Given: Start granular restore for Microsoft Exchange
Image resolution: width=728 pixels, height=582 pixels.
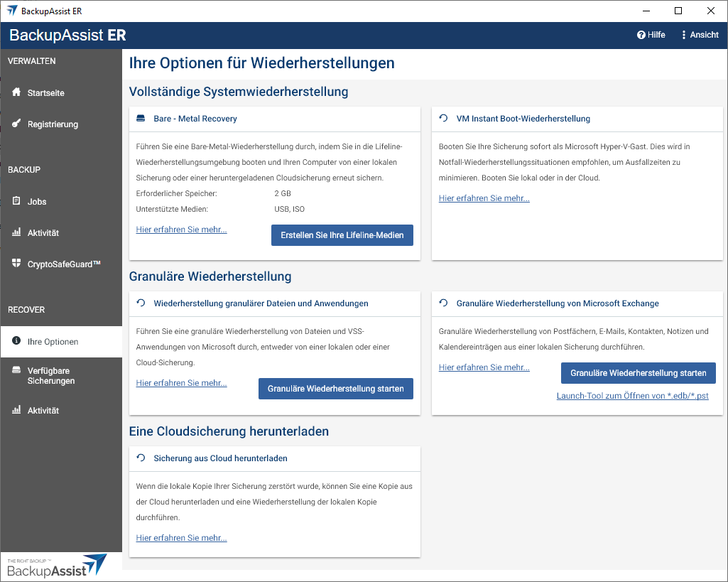Looking at the screenshot, I should point(638,373).
